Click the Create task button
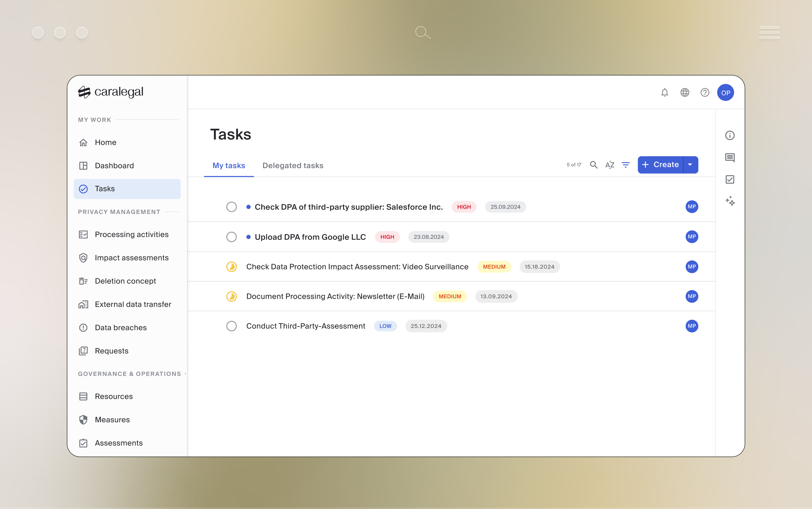This screenshot has height=509, width=812. click(660, 165)
